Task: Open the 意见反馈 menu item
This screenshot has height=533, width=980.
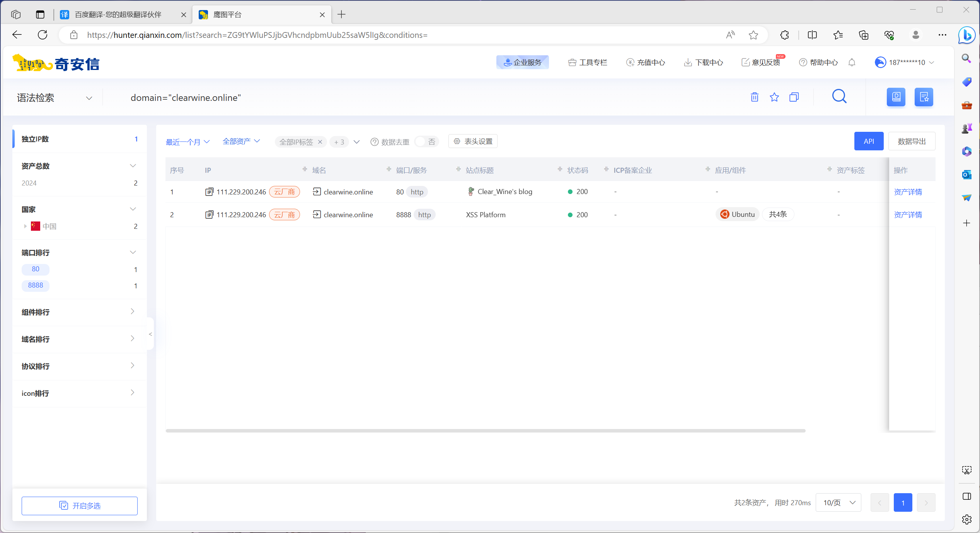Action: pyautogui.click(x=761, y=62)
